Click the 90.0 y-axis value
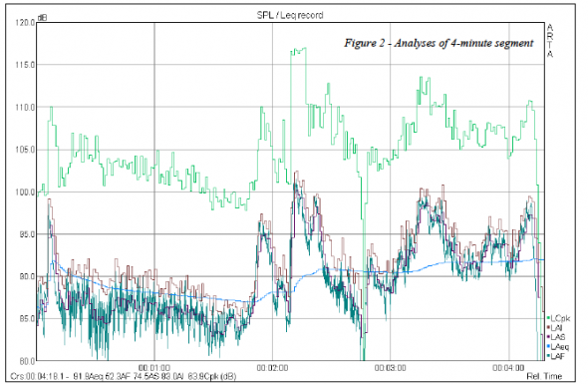The width and height of the screenshot is (588, 384). (26, 276)
